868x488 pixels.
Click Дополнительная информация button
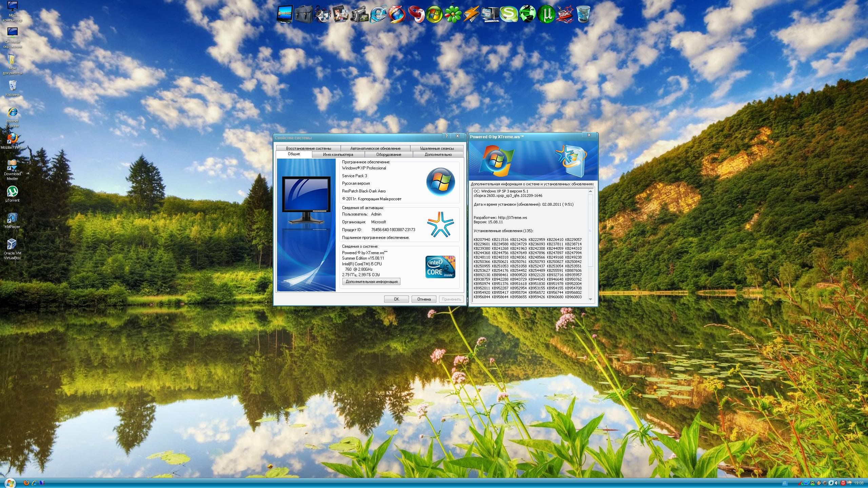tap(371, 282)
